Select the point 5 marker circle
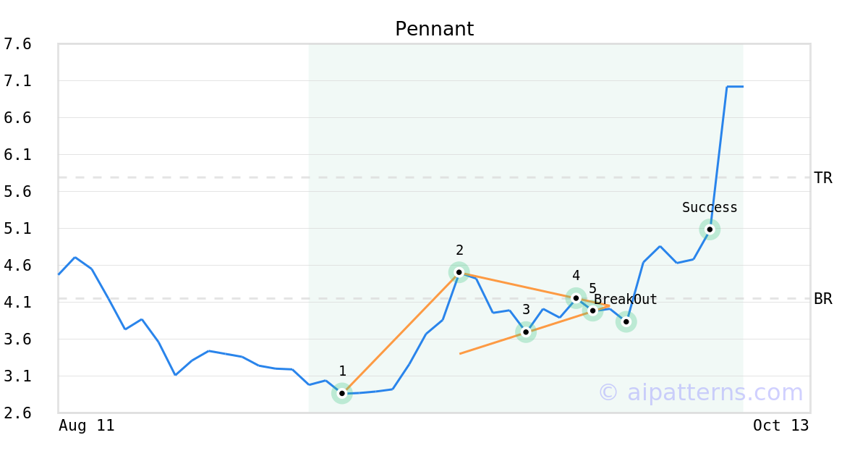Image resolution: width=868 pixels, height=456 pixels. (592, 311)
